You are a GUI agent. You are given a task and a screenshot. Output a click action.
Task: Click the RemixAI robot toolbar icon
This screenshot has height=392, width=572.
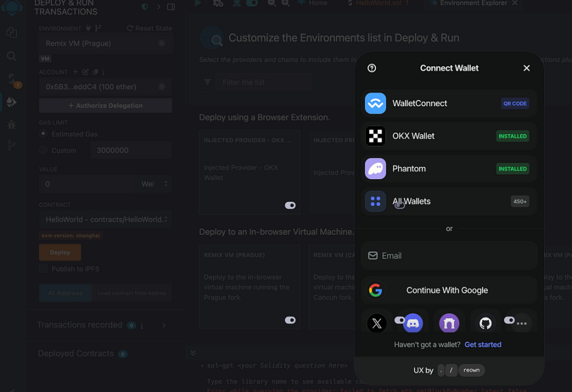(x=237, y=3)
